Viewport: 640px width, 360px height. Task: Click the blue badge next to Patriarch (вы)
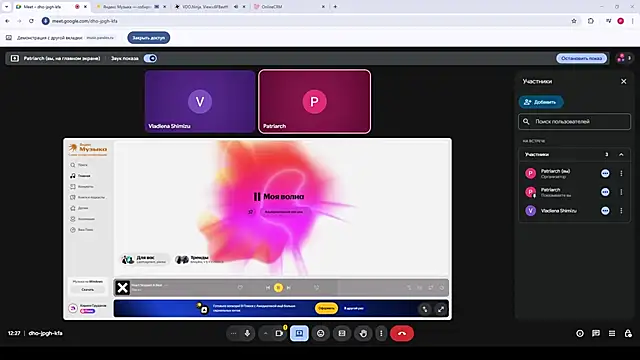605,173
